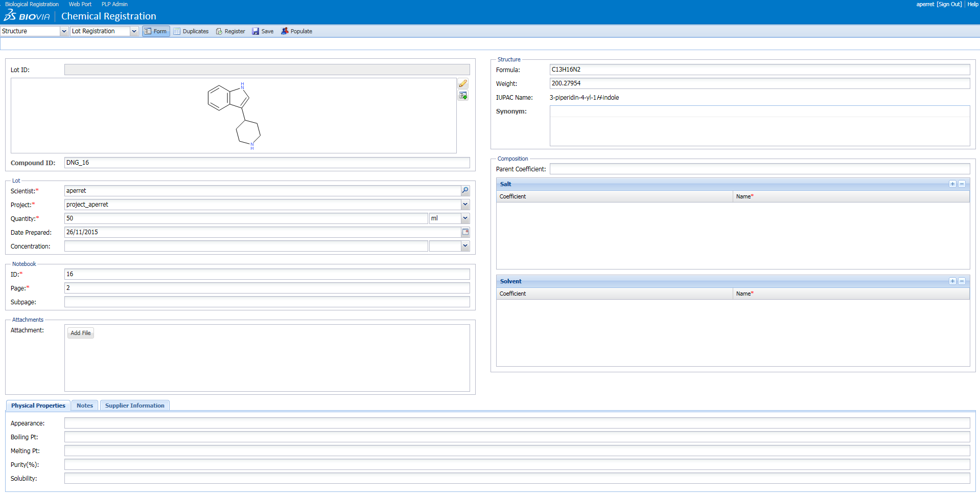980x494 pixels.
Task: Click the Concentration value field
Action: click(246, 246)
